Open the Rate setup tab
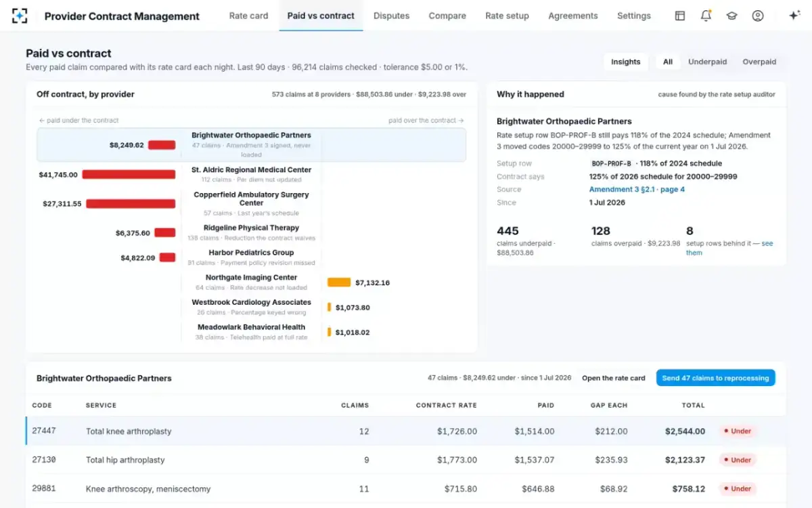 click(x=507, y=16)
